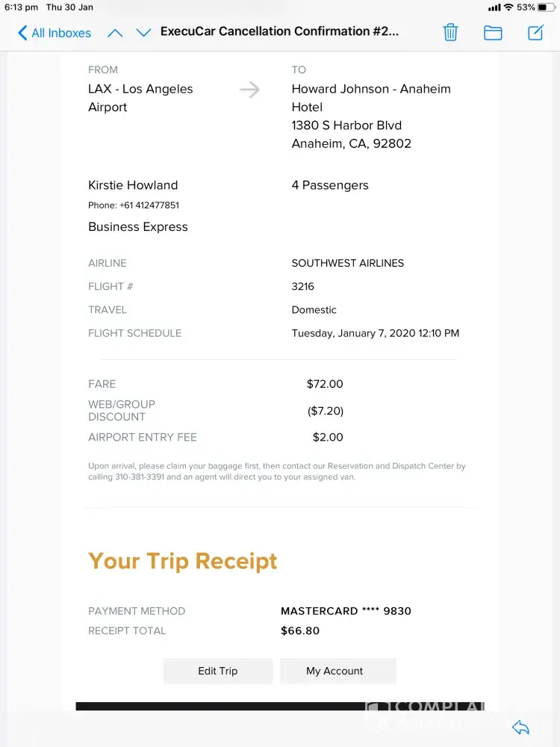Tap dispatch number 310-381-3391
Viewport: 560px width, 747px height.
[x=139, y=477]
